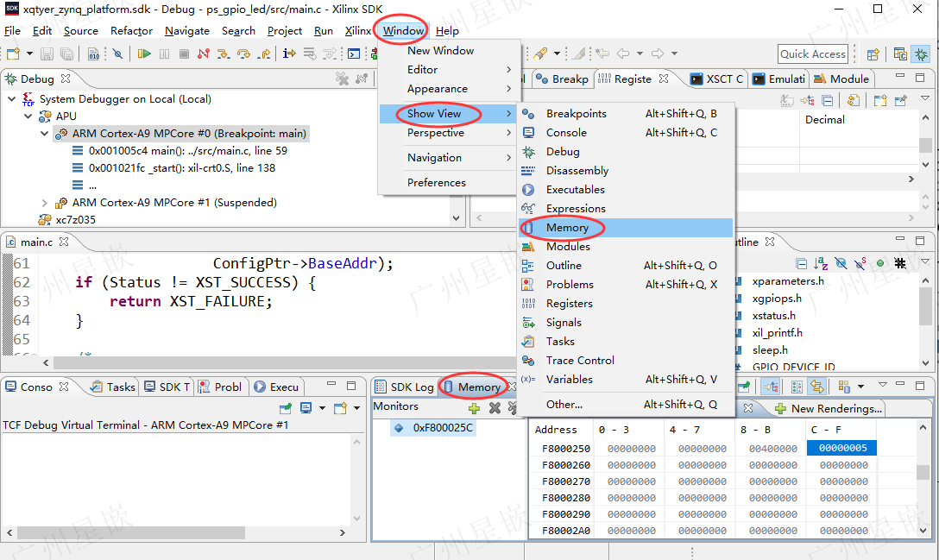939x560 pixels.
Task: Expand ARM Cortex-A9 MPCore #1 node
Action: pos(45,203)
